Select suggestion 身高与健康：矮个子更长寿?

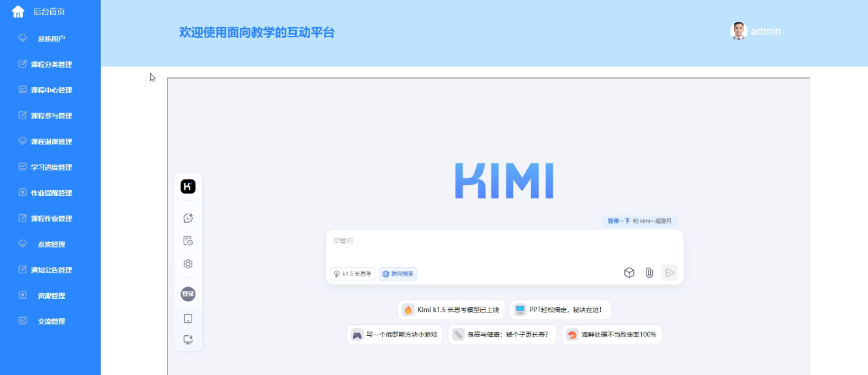(x=502, y=335)
